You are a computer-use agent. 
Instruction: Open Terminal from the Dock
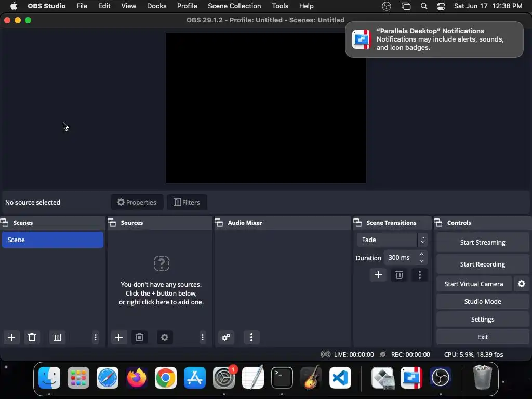click(282, 378)
